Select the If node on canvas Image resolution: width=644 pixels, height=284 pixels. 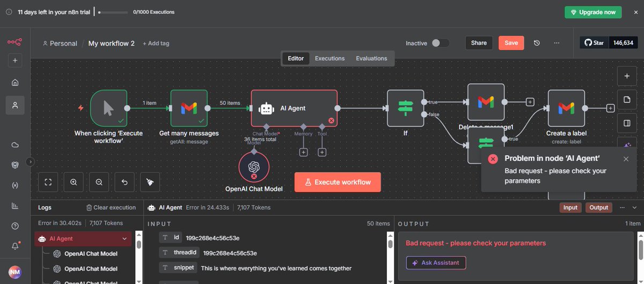click(x=405, y=108)
